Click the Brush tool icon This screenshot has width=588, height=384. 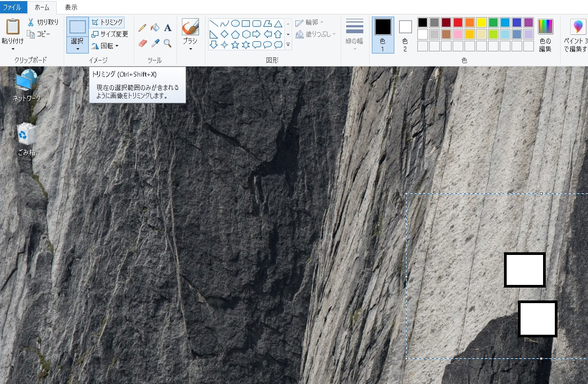(x=190, y=27)
